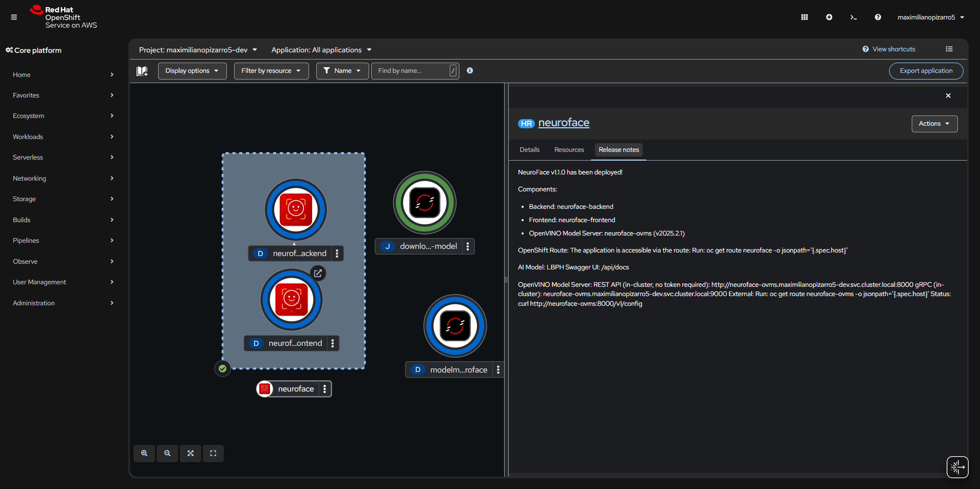
Task: Click the zoom out topology icon
Action: (x=167, y=453)
